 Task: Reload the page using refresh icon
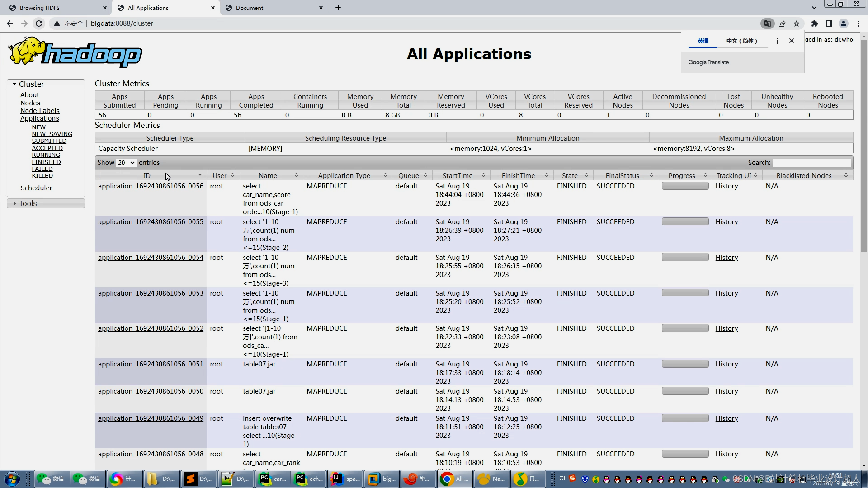tap(39, 23)
